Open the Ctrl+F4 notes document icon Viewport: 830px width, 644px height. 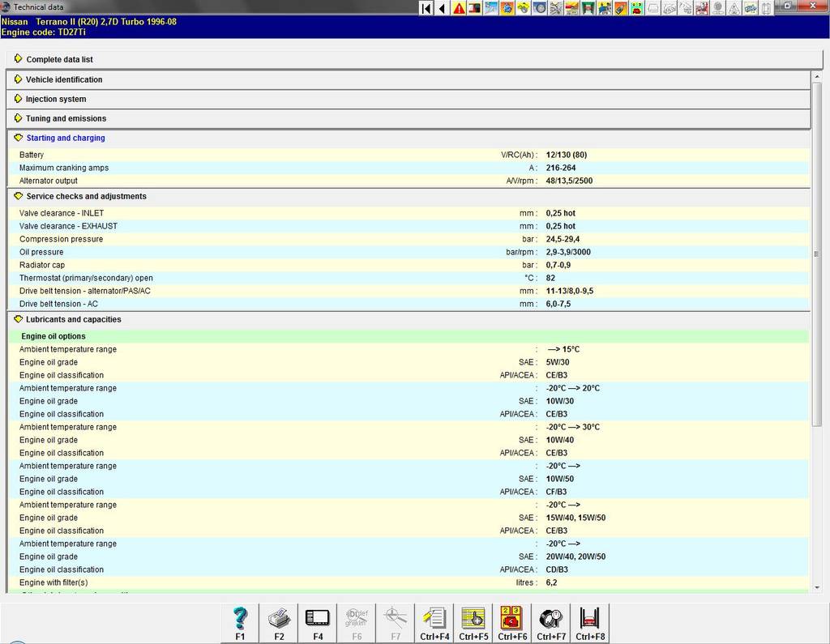(x=434, y=623)
